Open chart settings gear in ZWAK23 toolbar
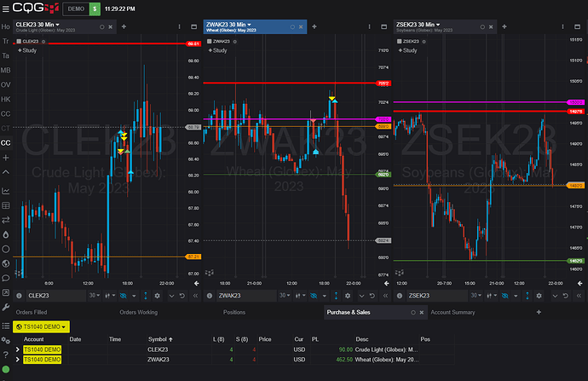 coord(348,296)
